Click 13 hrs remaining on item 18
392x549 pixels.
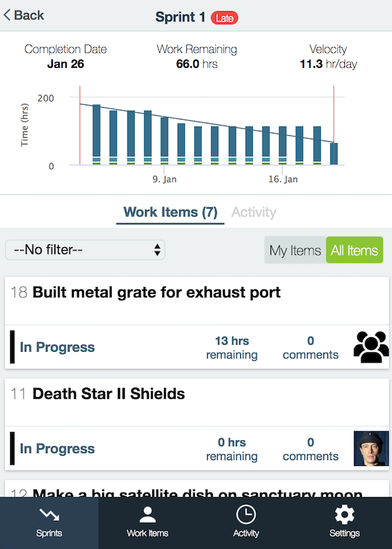pos(232,347)
